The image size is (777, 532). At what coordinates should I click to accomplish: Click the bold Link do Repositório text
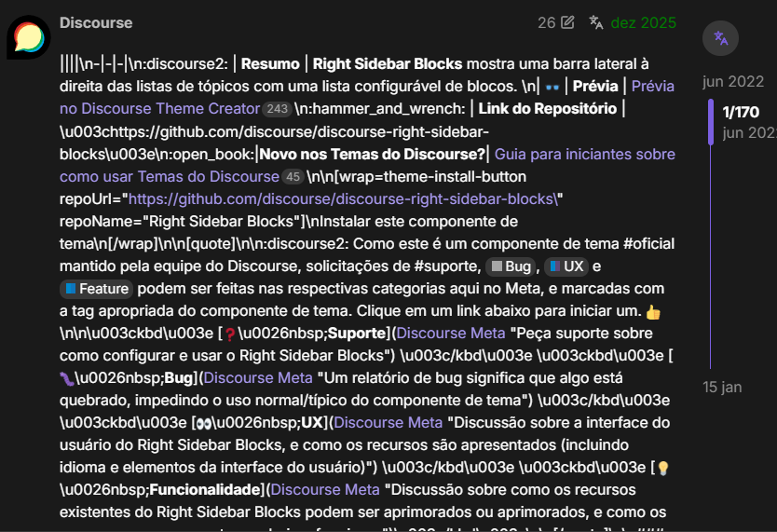[x=547, y=108]
